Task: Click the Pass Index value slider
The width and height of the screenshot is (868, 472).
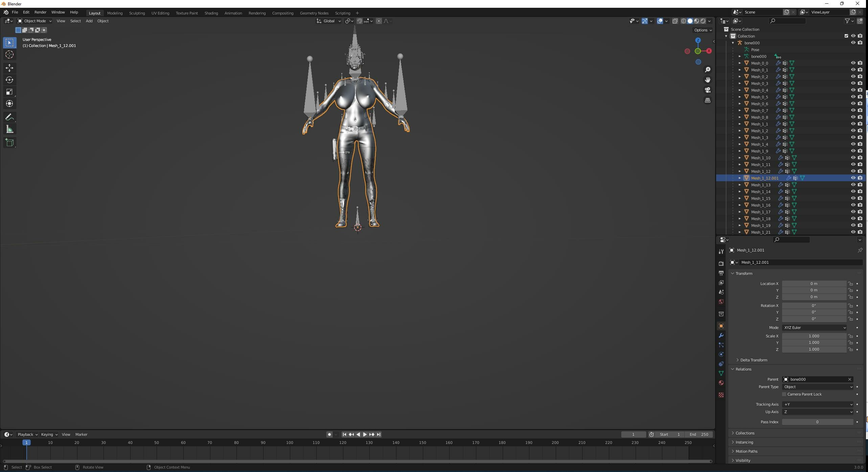Action: [817, 422]
